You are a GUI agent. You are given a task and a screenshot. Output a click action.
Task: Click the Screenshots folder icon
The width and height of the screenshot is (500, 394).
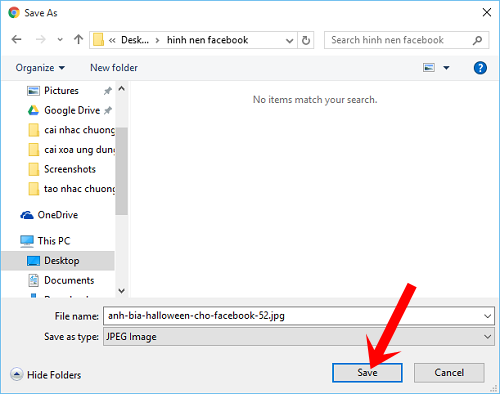[x=33, y=169]
